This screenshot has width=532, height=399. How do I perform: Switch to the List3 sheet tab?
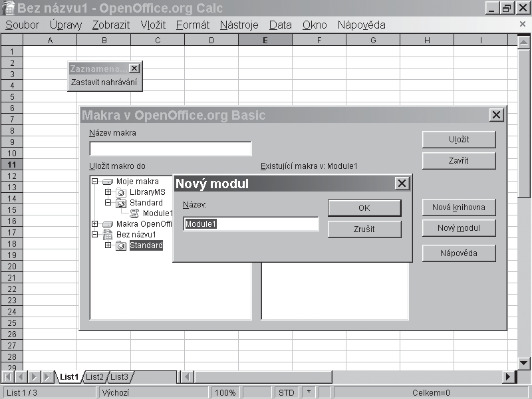[120, 376]
